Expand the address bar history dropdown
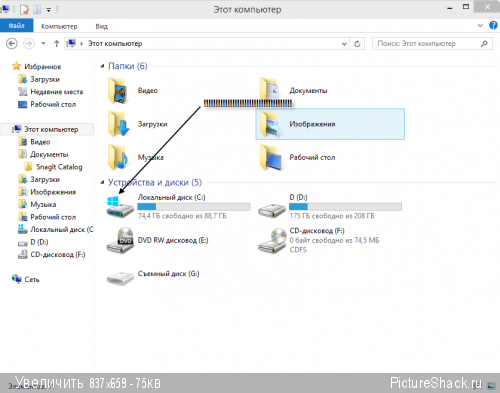The image size is (500, 393). [x=344, y=44]
